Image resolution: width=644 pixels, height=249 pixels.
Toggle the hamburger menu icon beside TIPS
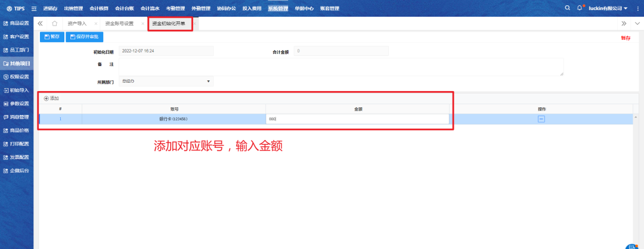(34, 8)
